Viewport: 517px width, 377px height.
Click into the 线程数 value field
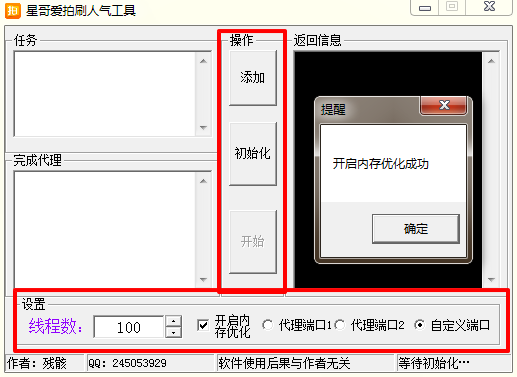coord(129,327)
